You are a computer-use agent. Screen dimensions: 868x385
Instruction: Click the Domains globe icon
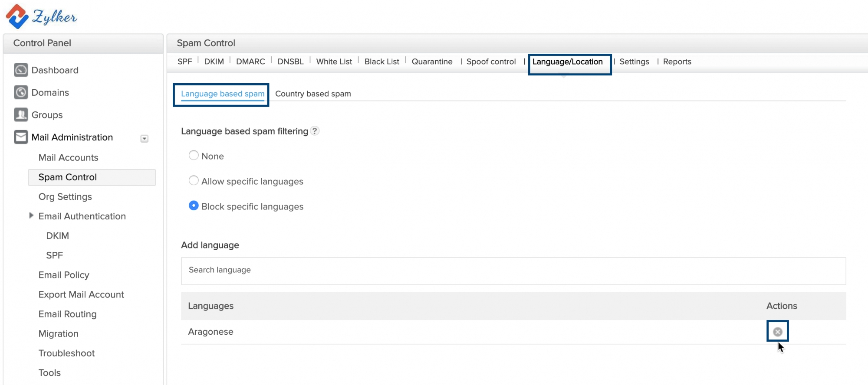21,92
